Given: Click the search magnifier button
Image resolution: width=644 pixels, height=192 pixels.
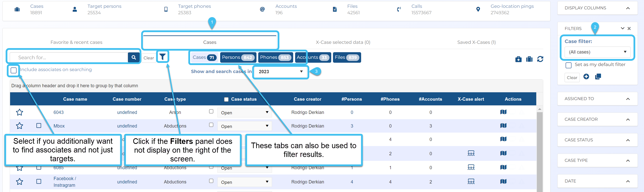Looking at the screenshot, I should click(134, 57).
